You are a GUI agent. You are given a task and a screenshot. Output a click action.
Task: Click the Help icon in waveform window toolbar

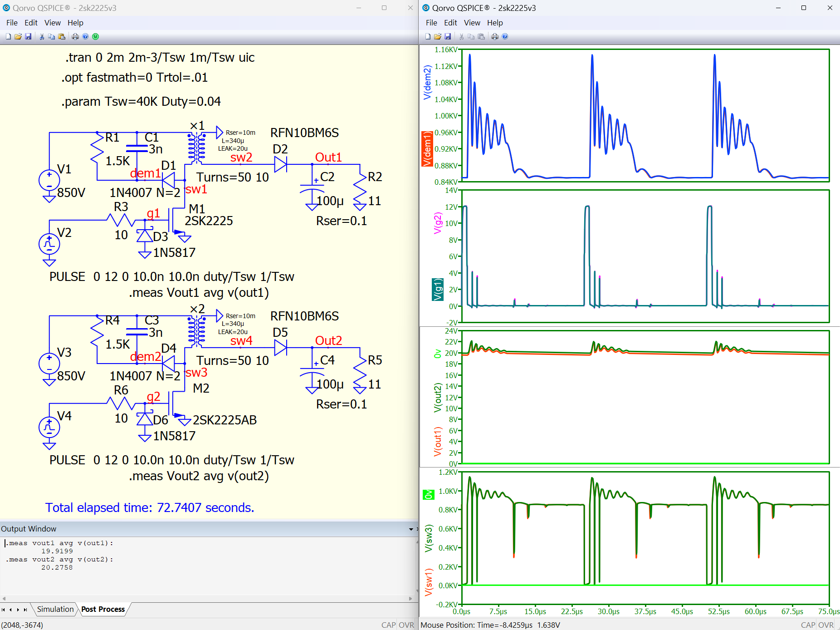[505, 37]
